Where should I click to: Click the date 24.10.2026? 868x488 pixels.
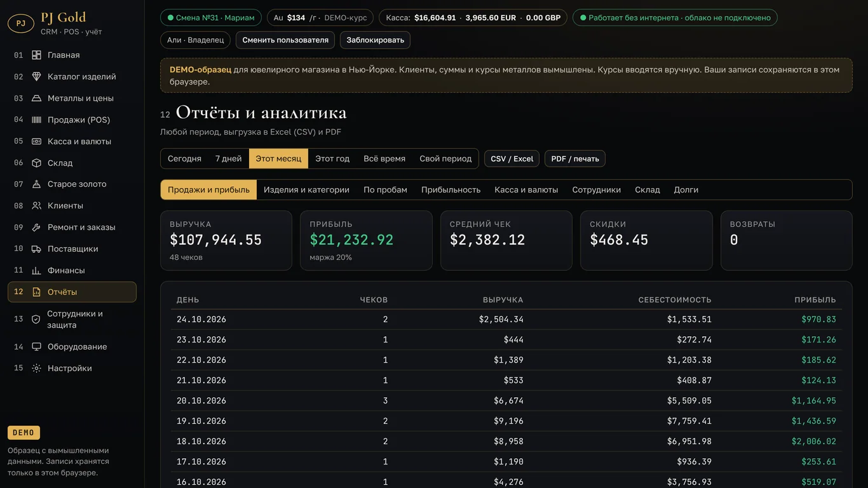[x=201, y=320]
